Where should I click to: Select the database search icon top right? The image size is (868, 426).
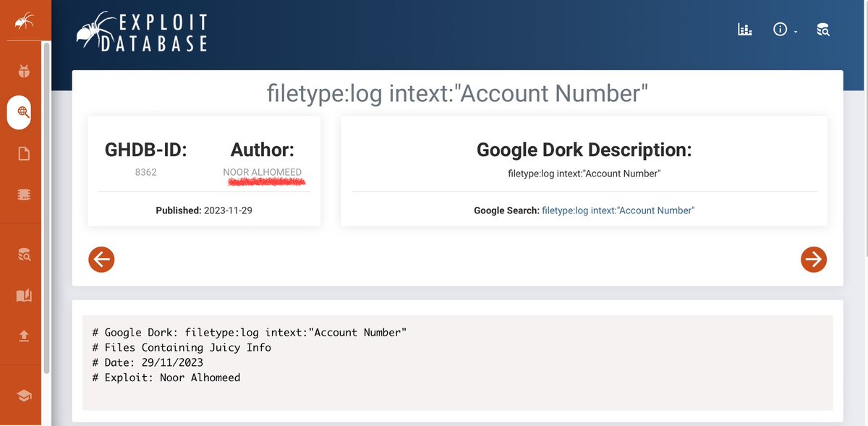823,30
